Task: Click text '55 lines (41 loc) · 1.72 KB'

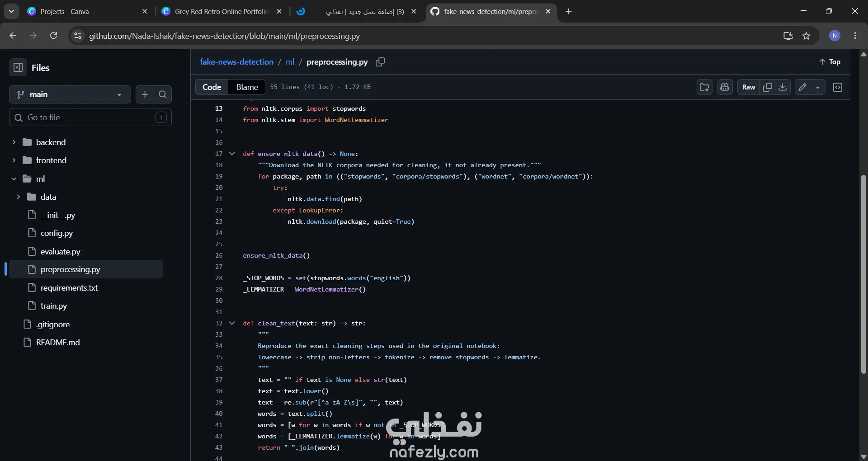Action: pos(320,87)
